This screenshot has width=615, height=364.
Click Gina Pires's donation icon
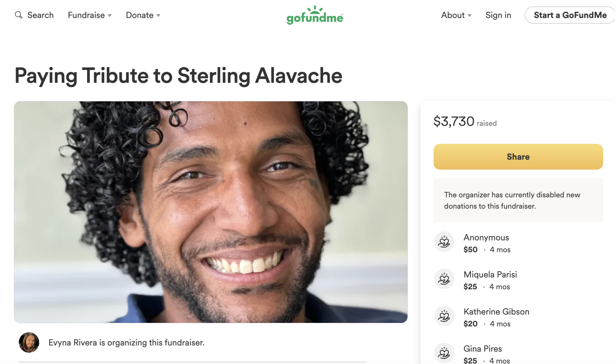444,353
